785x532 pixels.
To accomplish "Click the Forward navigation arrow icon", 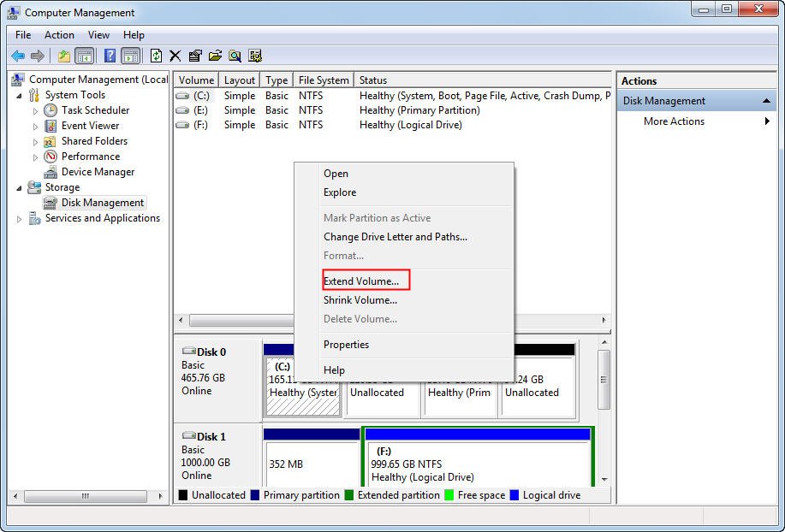I will point(38,56).
